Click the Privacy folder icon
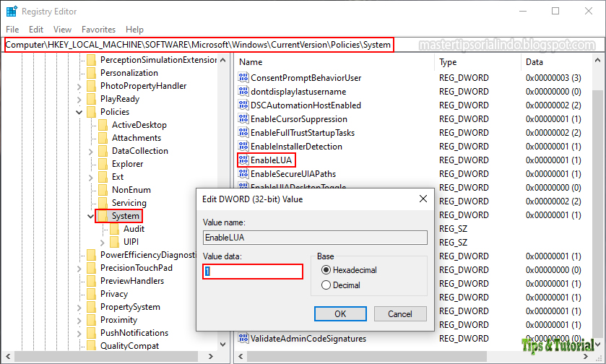Image resolution: width=606 pixels, height=364 pixels. (x=92, y=294)
